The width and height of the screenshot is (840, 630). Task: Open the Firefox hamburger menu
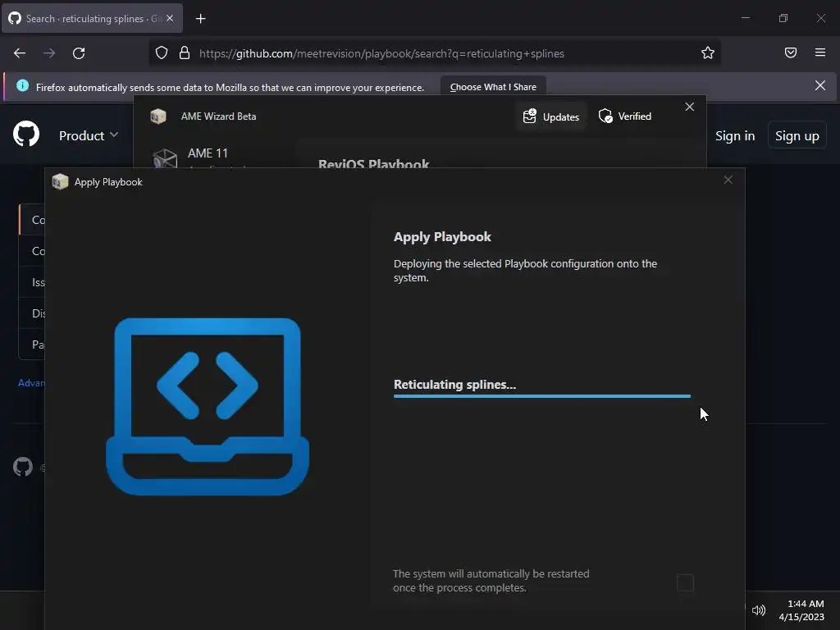pyautogui.click(x=819, y=52)
